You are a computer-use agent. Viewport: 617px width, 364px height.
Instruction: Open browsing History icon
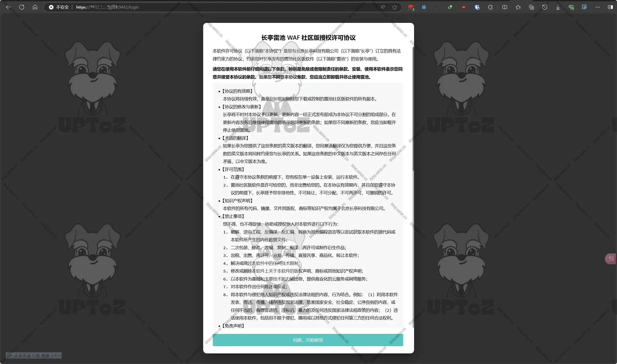(x=544, y=7)
